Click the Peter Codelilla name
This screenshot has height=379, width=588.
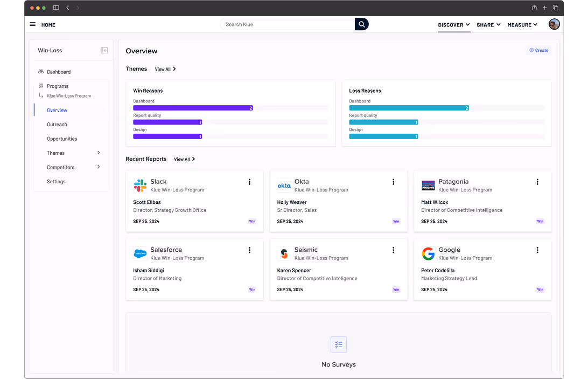pyautogui.click(x=438, y=271)
